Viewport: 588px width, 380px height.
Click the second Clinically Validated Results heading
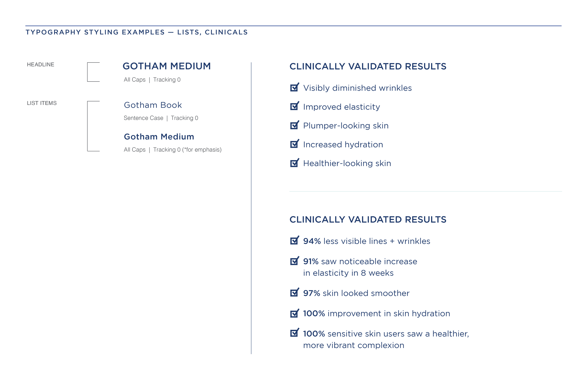pos(368,220)
